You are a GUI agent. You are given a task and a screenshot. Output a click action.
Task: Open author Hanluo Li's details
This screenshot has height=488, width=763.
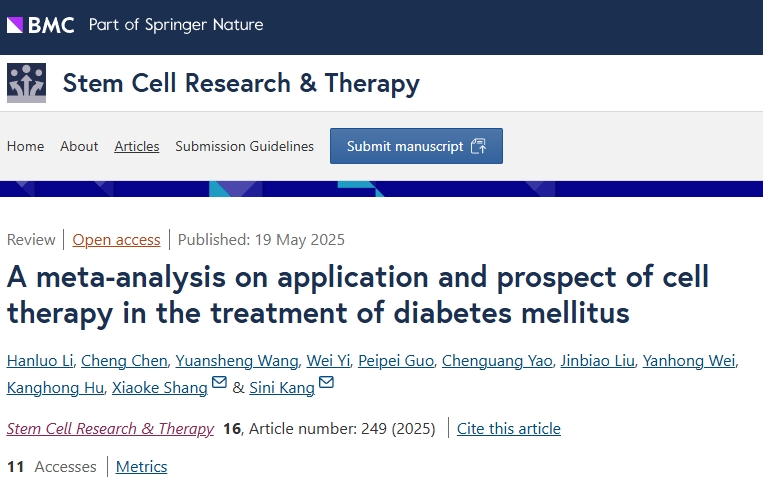click(38, 361)
